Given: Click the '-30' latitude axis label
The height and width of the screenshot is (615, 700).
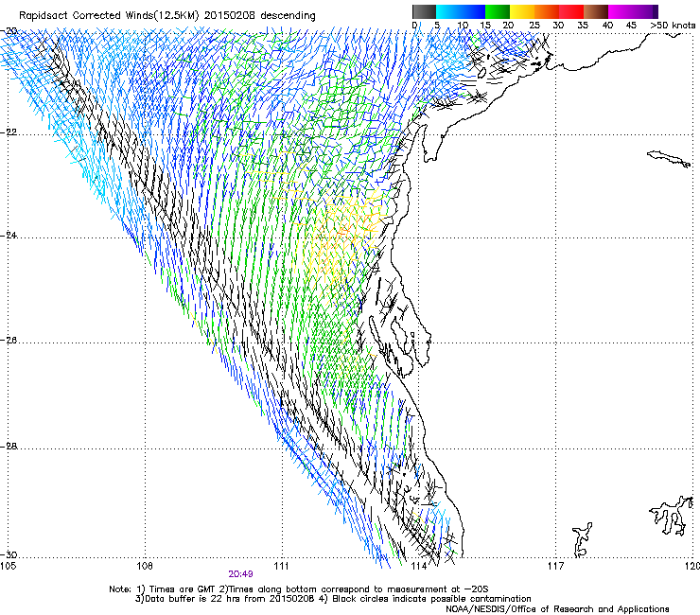Looking at the screenshot, I should click(9, 554).
